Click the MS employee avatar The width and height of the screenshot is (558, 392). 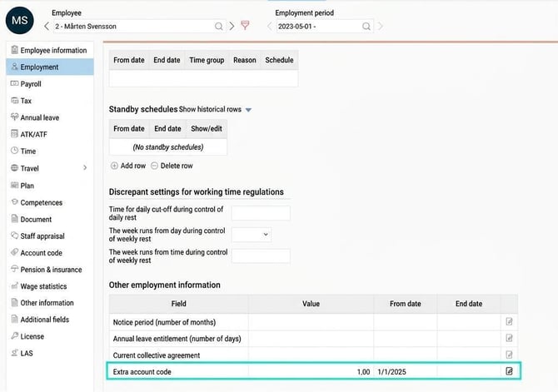tap(20, 20)
